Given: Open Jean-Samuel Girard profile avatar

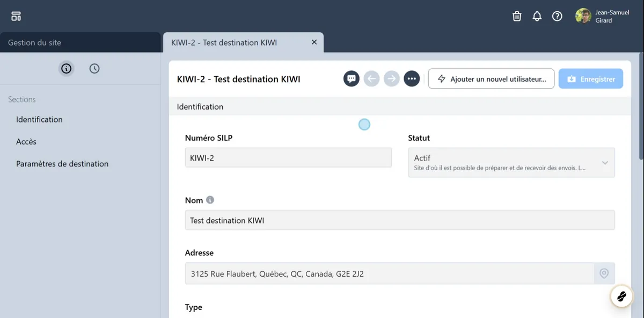Looking at the screenshot, I should pos(583,16).
